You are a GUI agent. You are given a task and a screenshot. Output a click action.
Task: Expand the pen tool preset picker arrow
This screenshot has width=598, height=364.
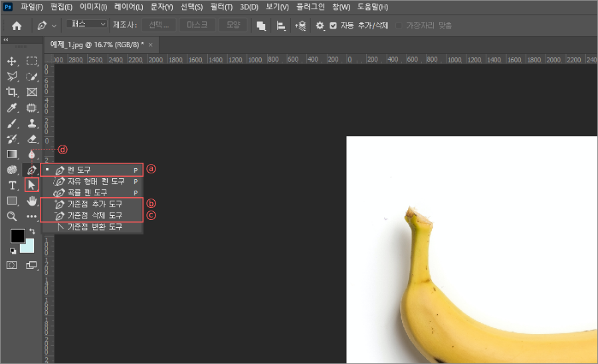pyautogui.click(x=54, y=25)
